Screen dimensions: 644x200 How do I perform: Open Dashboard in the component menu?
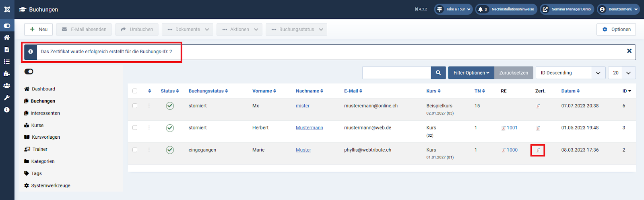point(39,89)
